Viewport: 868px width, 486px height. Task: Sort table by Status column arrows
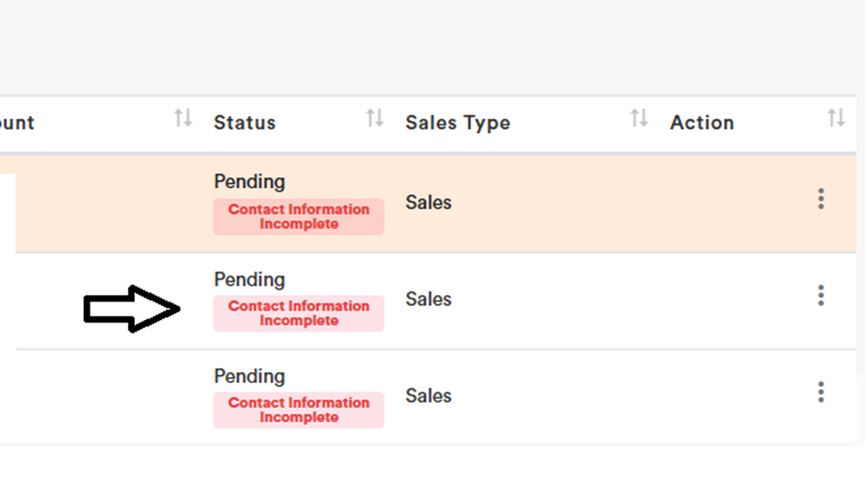click(x=375, y=118)
